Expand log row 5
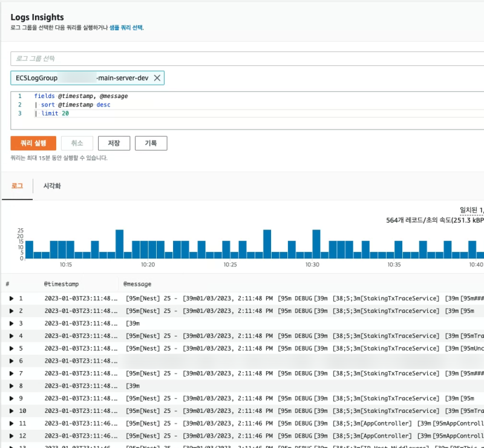This screenshot has height=448, width=484. (x=11, y=348)
